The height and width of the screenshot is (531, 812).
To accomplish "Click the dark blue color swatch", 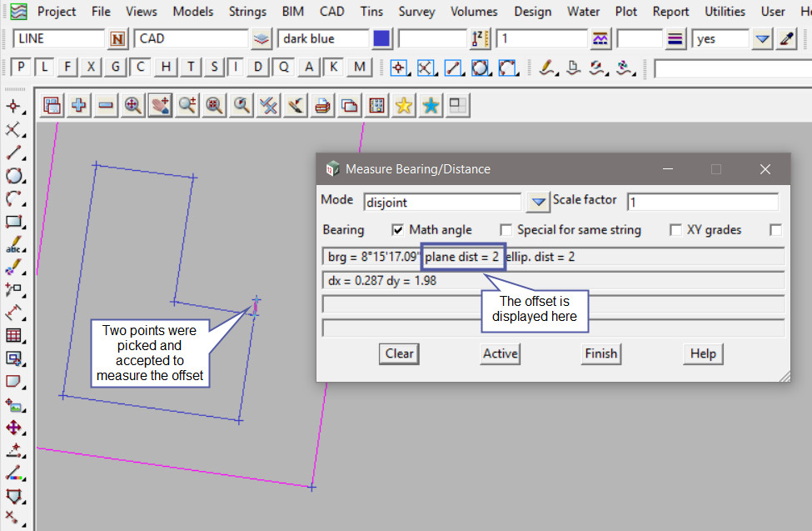I will point(381,39).
